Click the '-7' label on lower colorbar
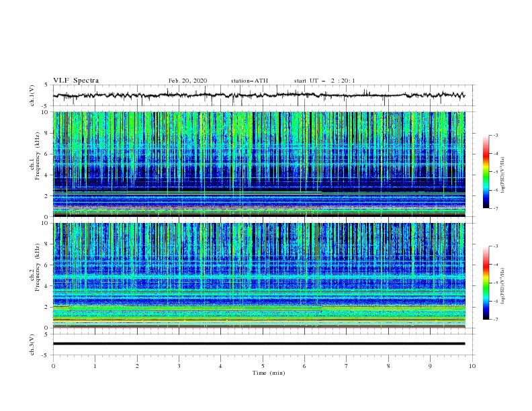Viewport: 532px width, 411px height. pyautogui.click(x=495, y=319)
